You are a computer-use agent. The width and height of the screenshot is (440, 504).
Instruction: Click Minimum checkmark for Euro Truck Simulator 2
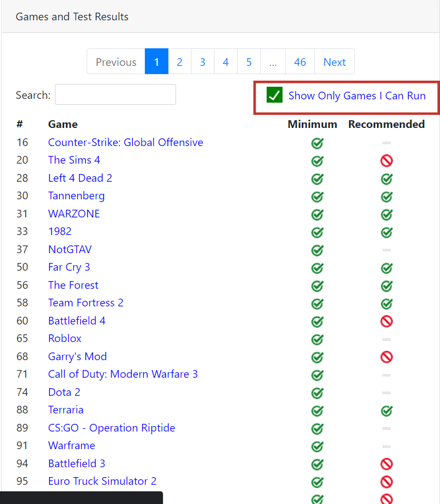317,482
